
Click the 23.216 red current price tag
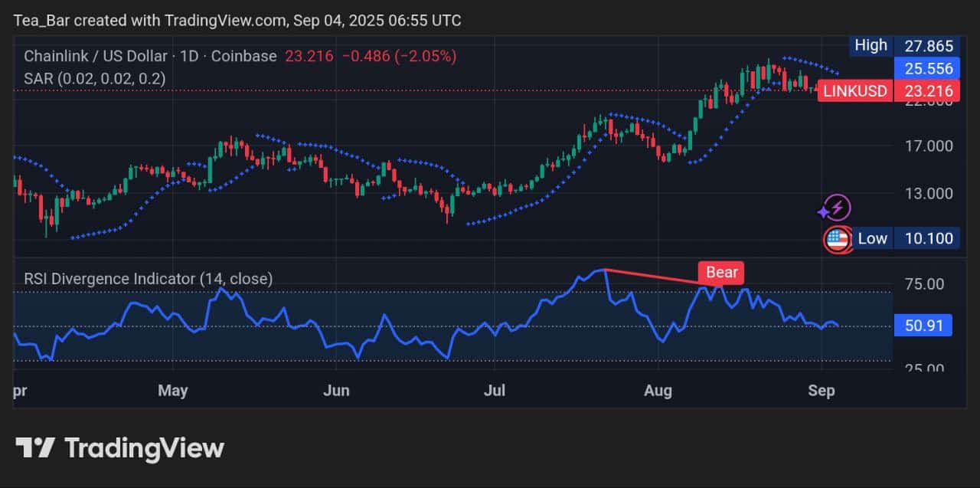tap(928, 91)
